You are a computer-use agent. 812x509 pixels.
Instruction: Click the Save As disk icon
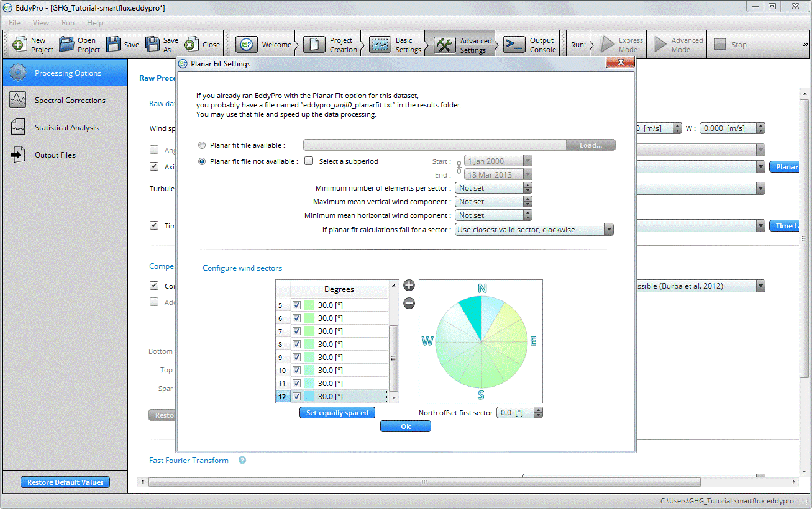coord(153,45)
